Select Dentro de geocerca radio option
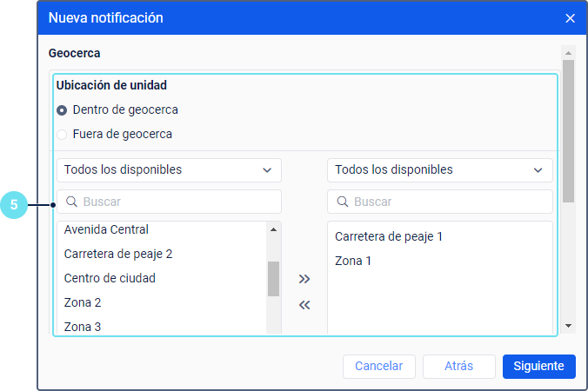The width and height of the screenshot is (588, 391). (x=62, y=110)
